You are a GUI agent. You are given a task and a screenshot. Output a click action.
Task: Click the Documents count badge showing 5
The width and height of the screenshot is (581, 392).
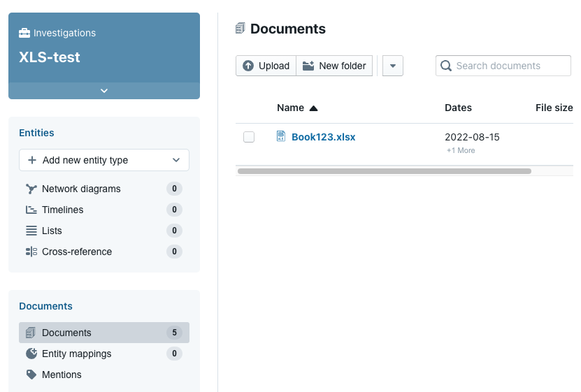174,333
